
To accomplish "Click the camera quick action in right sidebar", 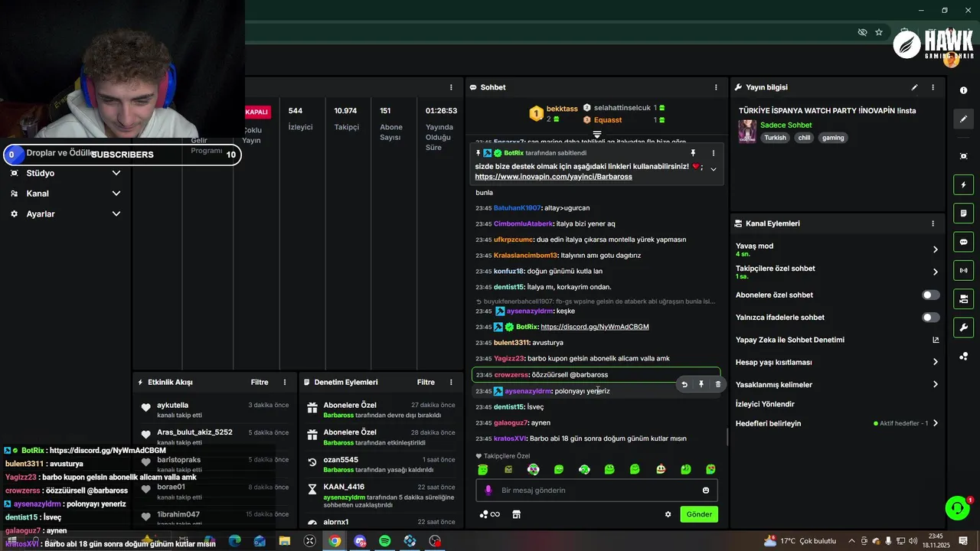I will click(x=963, y=298).
